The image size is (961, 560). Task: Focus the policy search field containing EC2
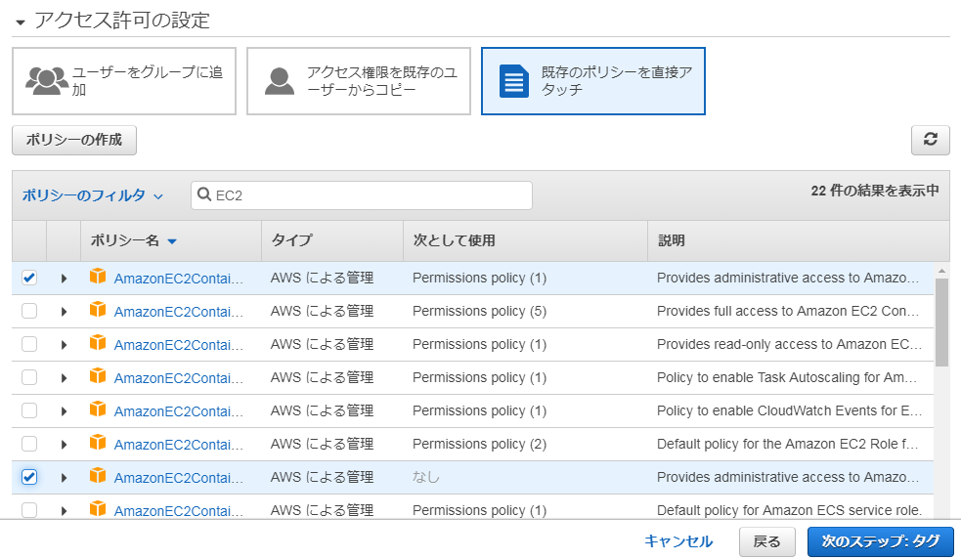tap(362, 195)
